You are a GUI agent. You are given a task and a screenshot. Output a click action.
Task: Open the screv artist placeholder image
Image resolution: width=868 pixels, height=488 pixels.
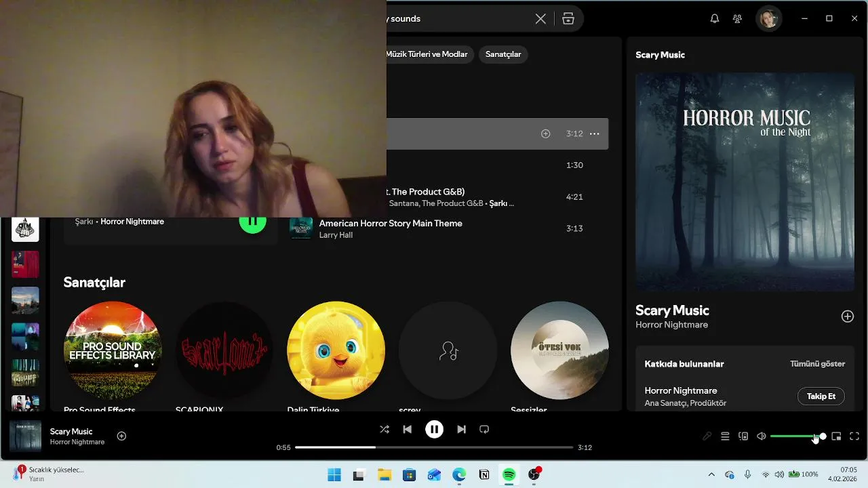[x=448, y=350]
